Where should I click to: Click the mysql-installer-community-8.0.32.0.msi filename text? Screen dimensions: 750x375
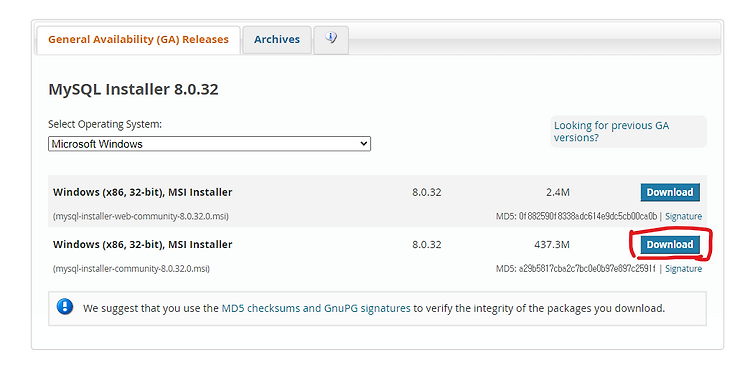131,269
